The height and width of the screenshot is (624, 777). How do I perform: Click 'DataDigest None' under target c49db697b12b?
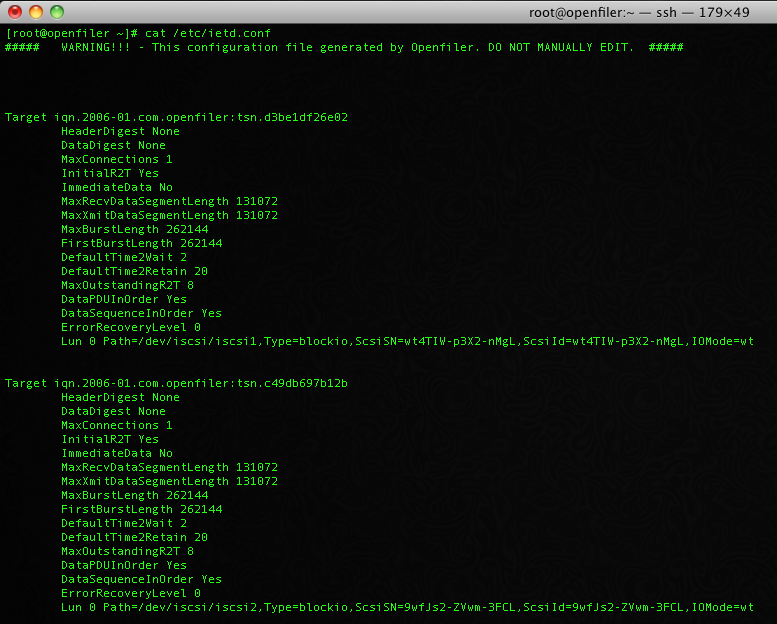[x=113, y=411]
